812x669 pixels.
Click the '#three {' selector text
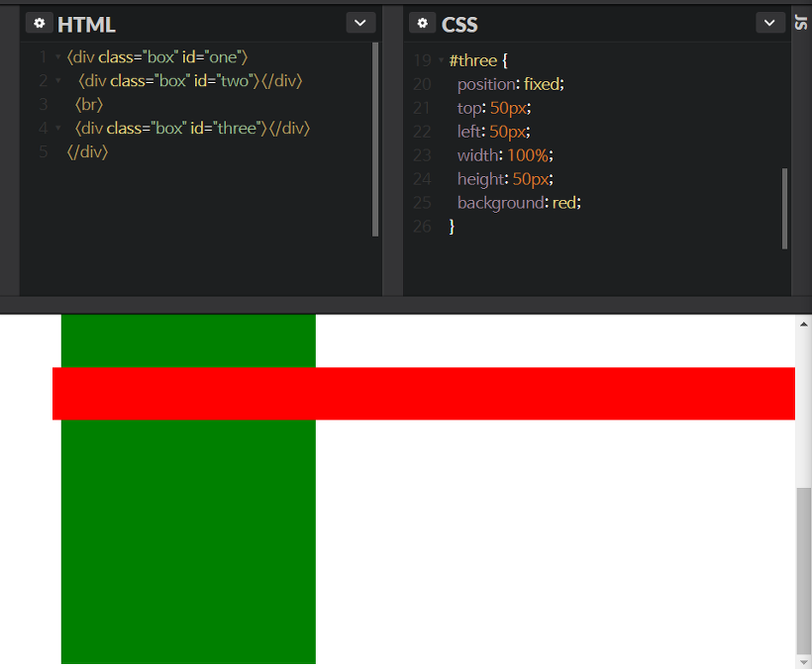(478, 60)
